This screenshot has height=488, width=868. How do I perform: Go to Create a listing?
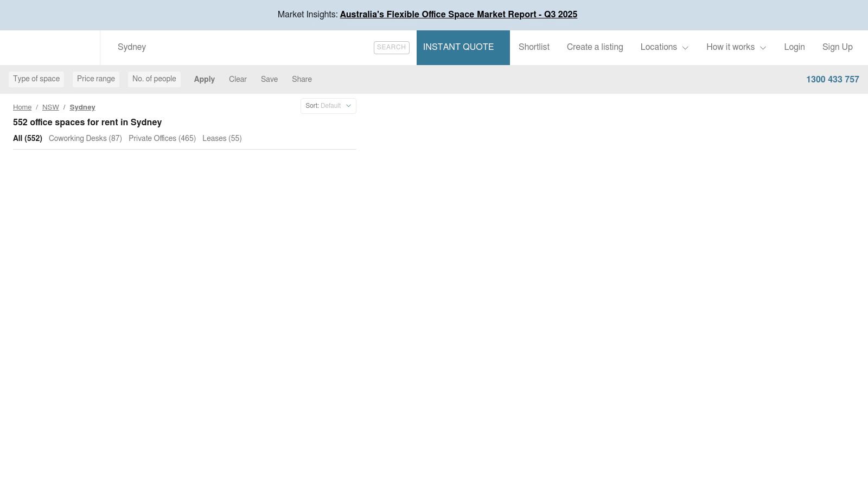[x=595, y=47]
